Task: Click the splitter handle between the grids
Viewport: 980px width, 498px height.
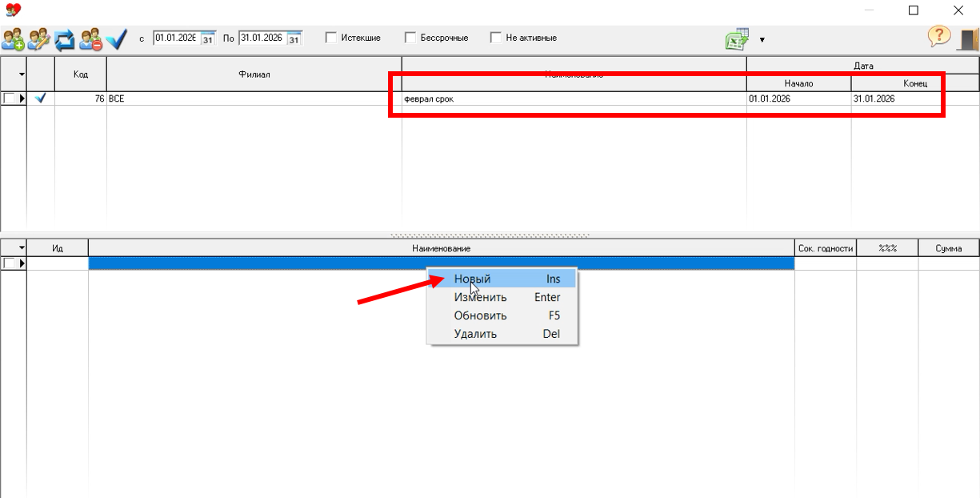Action: tap(490, 235)
